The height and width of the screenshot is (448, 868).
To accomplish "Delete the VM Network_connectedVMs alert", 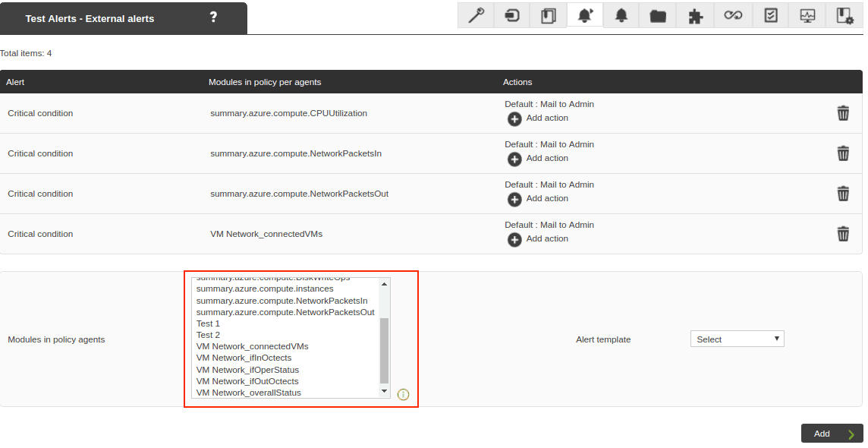I will click(x=843, y=234).
